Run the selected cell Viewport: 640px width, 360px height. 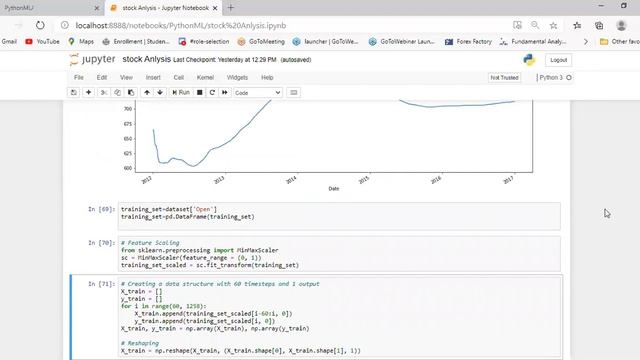[181, 93]
